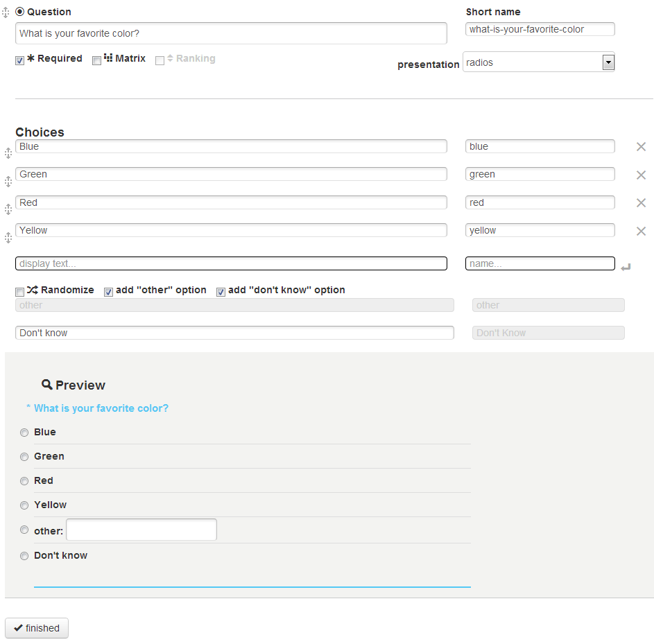Select Blue radio in preview
Viewport: 654px width, 644px height.
pyautogui.click(x=24, y=433)
